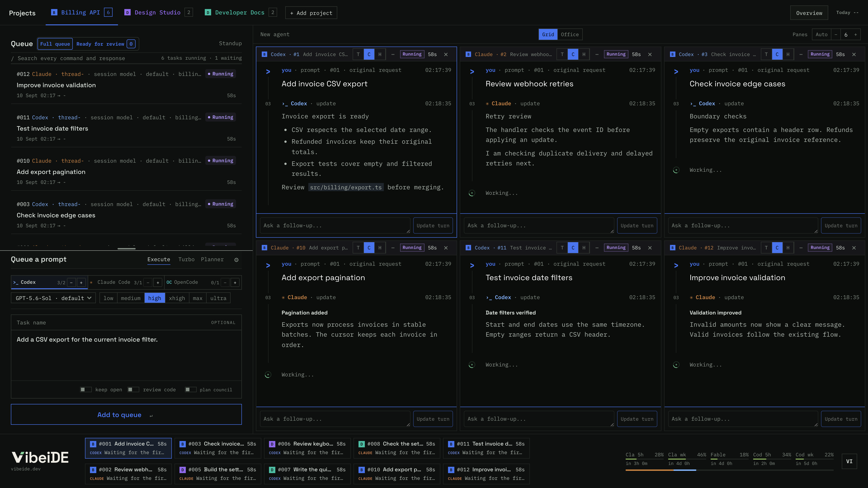
Task: Toggle the plan council switch
Action: (191, 389)
